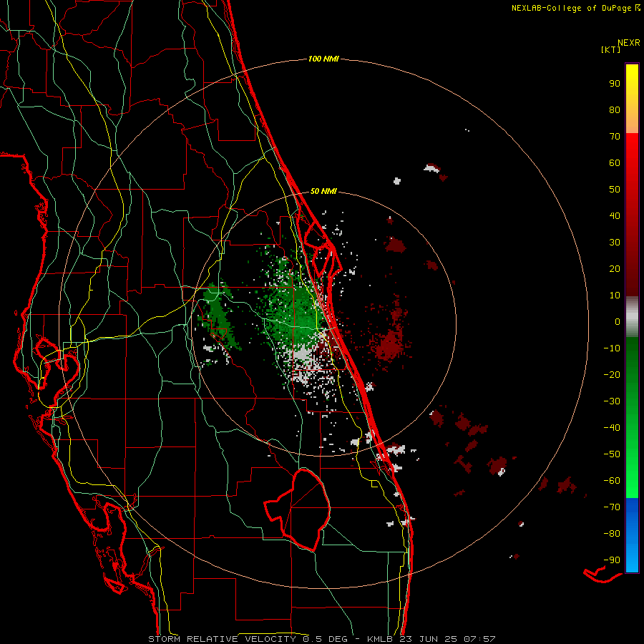
Task: Click the positive 70 scale value
Action: point(615,137)
